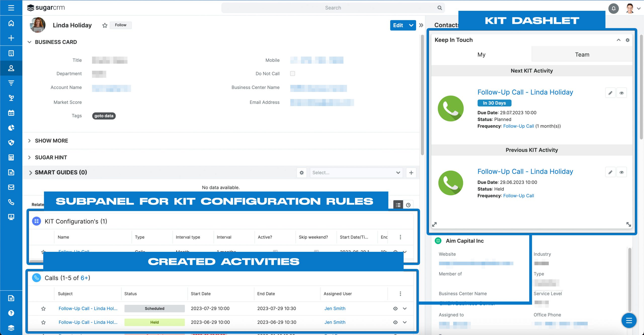Select the My tab in Keep In Touch

click(481, 55)
